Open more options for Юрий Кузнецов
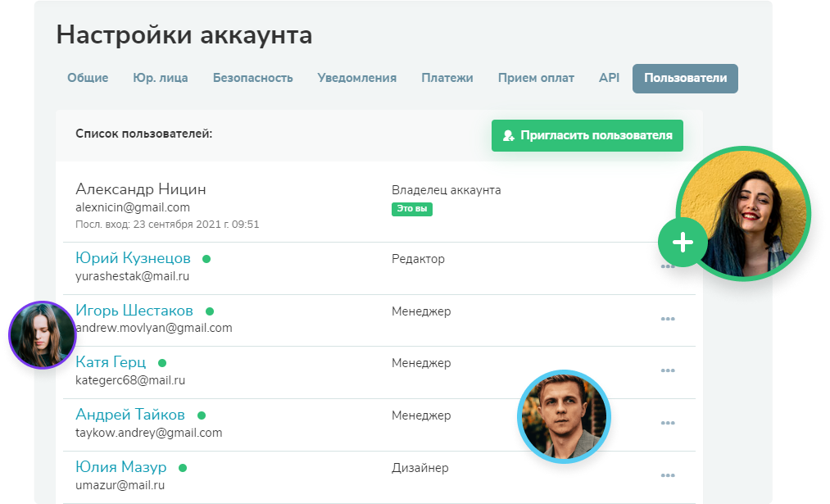 (x=667, y=266)
